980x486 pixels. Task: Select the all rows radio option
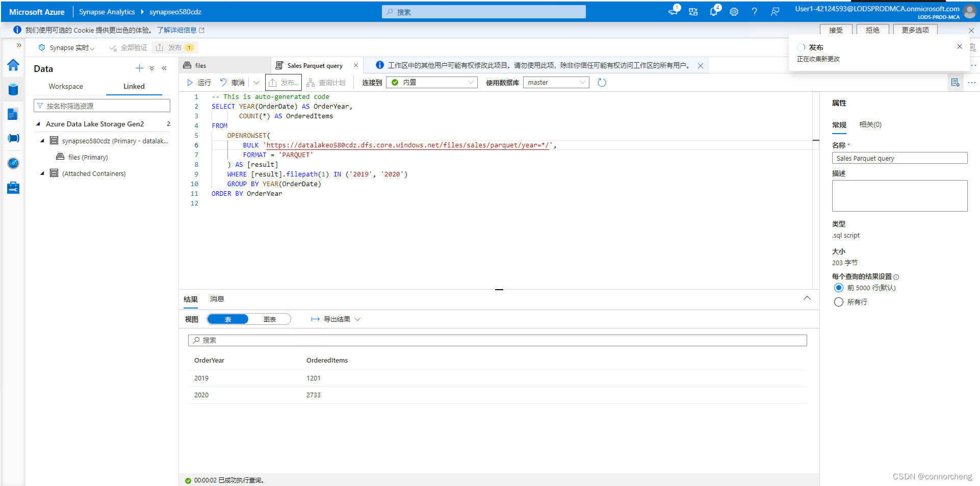pyautogui.click(x=839, y=302)
